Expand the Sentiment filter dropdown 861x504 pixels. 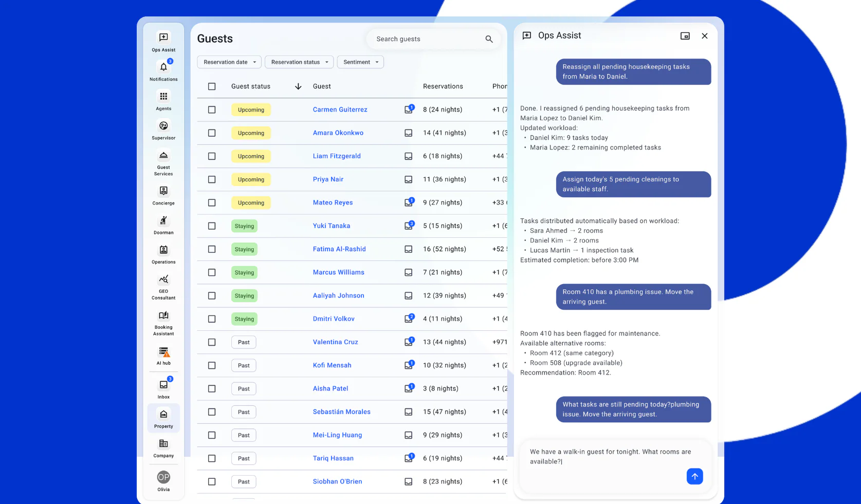[360, 62]
